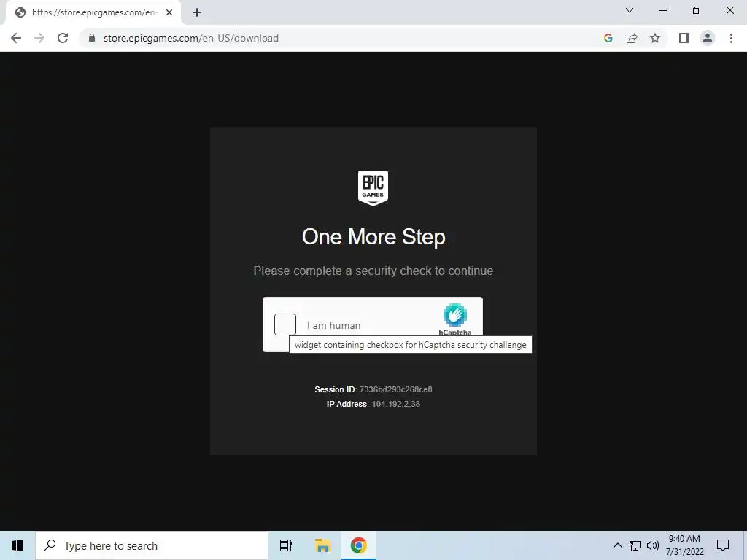View site information via the lock icon
This screenshot has height=560, width=747.
tap(92, 38)
